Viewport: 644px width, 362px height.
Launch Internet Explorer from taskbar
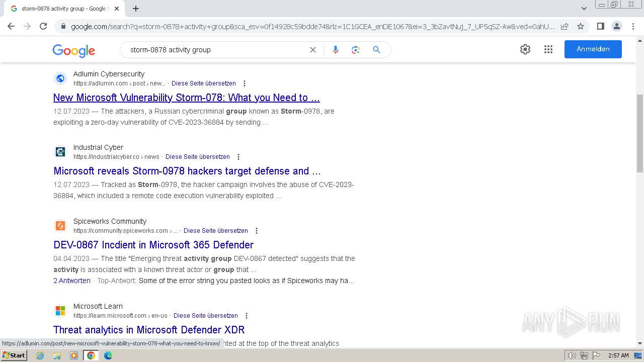(x=40, y=355)
